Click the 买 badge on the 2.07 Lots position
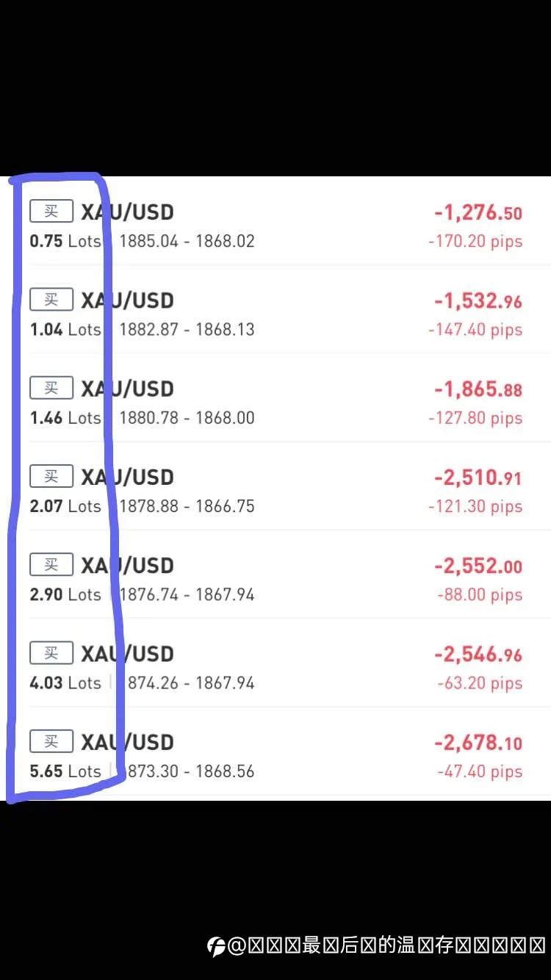 coord(51,476)
